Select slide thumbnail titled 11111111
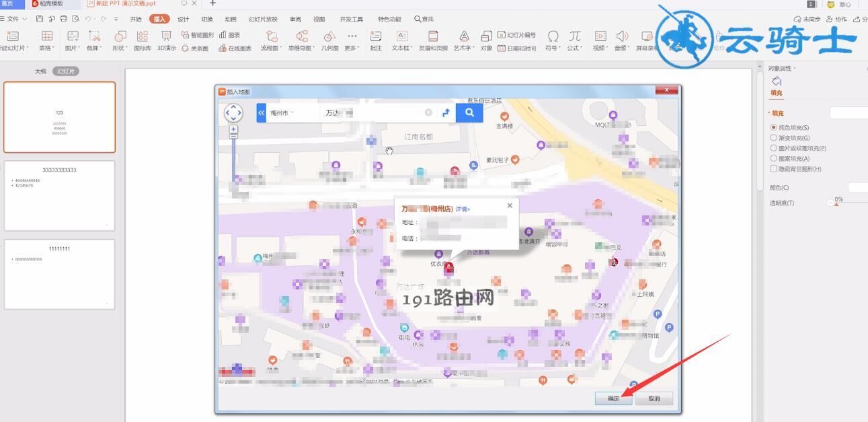Screen dimensions: 868x422 [x=60, y=274]
